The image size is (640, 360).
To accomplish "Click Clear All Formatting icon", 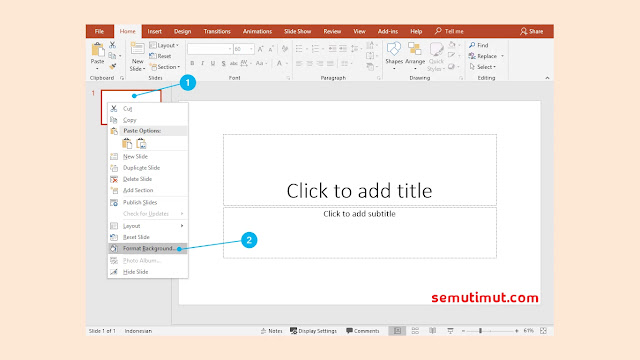I will pyautogui.click(x=285, y=49).
